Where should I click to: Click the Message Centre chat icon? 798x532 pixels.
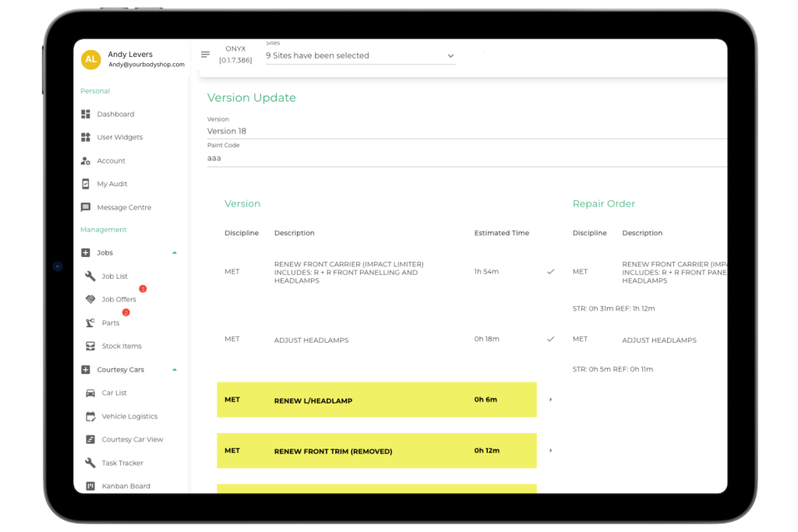[x=86, y=207]
